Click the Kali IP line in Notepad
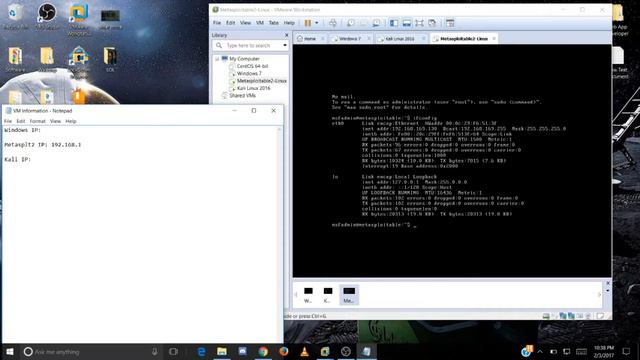Image resolution: width=640 pixels, height=360 pixels. (x=18, y=160)
